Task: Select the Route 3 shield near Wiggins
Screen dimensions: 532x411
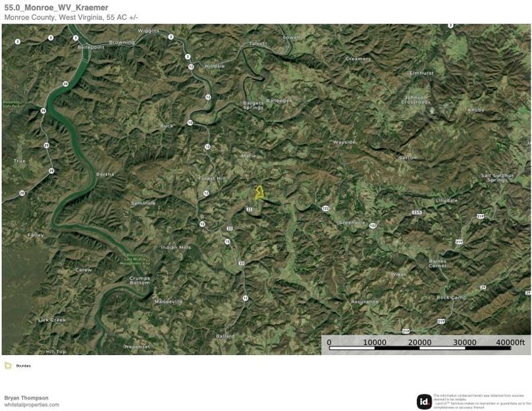Action: click(x=171, y=36)
